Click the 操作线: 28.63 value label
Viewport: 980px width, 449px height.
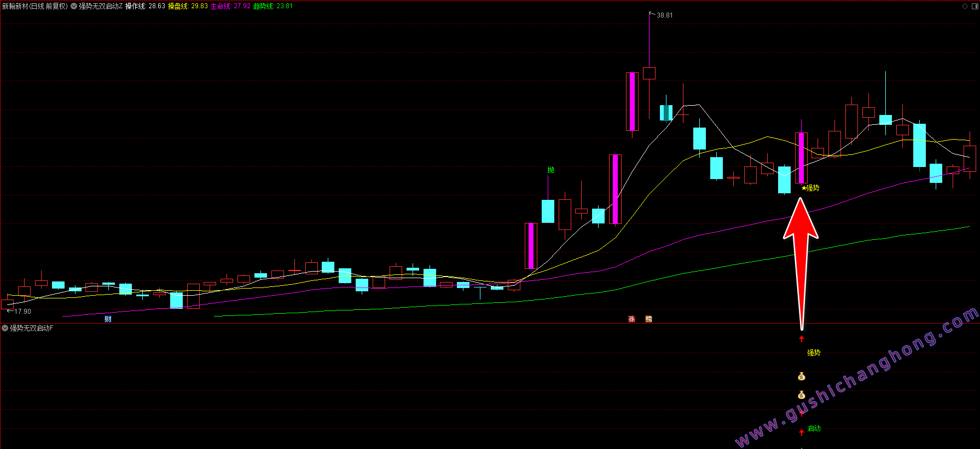(x=145, y=6)
